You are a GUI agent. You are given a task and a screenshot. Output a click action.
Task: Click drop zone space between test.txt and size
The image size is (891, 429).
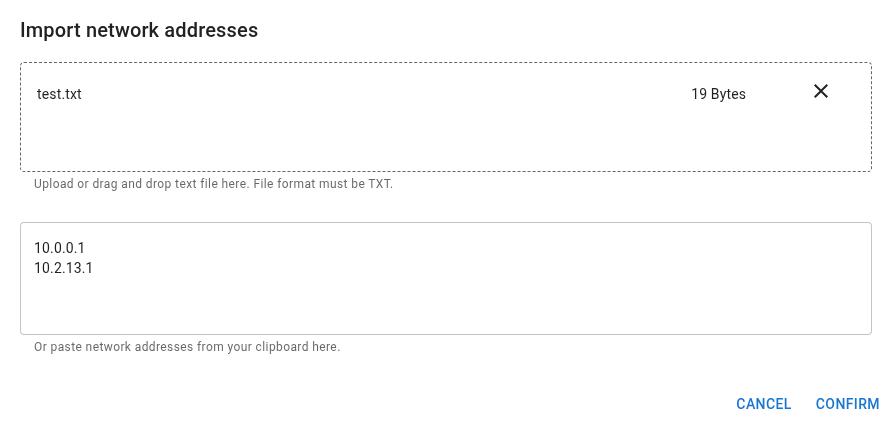click(x=380, y=94)
